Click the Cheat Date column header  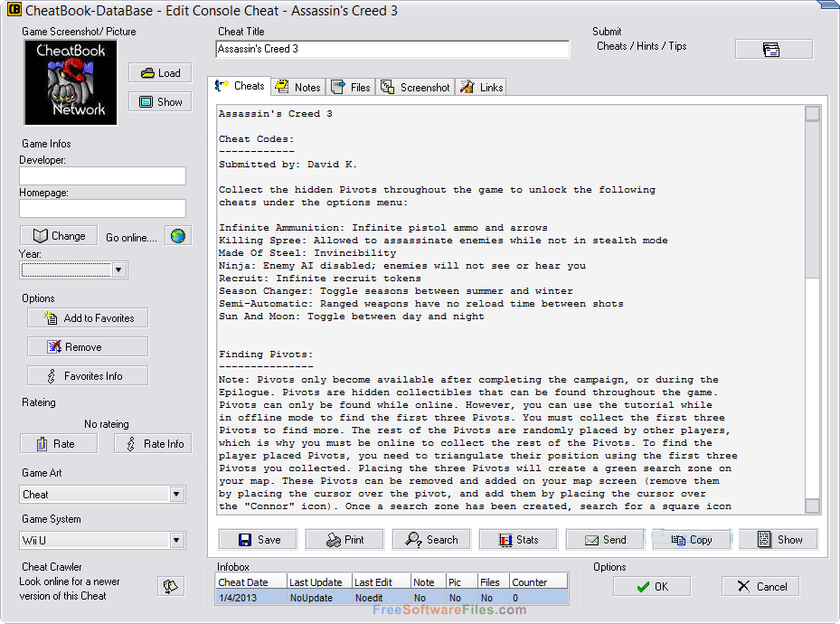pyautogui.click(x=250, y=582)
